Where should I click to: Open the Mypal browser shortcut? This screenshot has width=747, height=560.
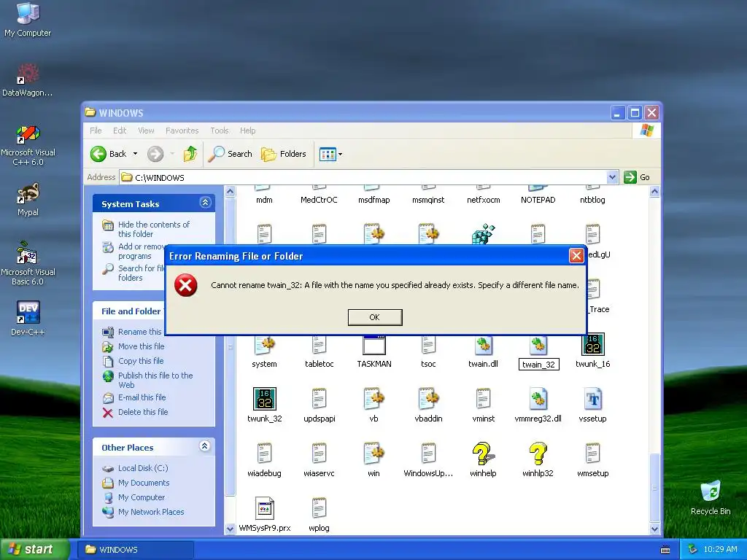28,200
